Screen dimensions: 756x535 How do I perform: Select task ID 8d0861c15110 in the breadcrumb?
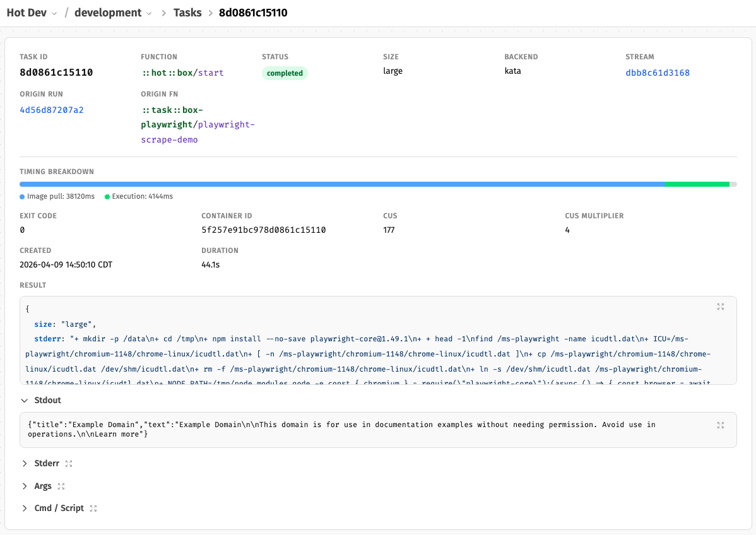click(252, 13)
